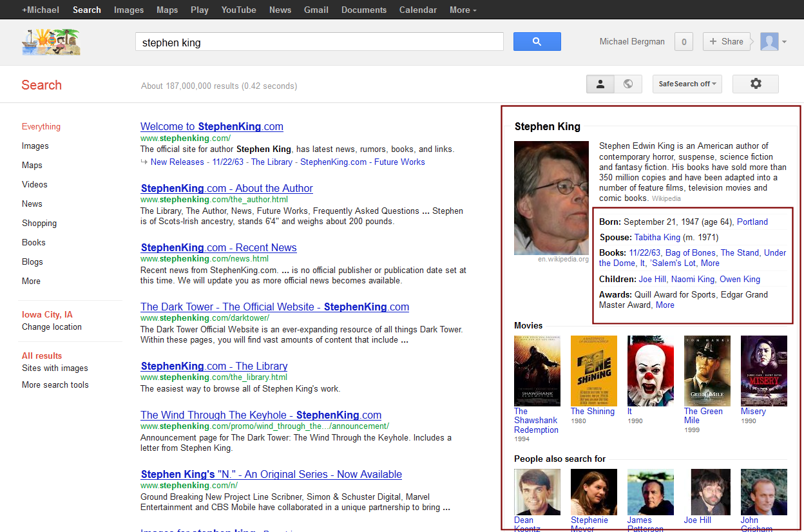Click The Shawshank Redemption poster

click(537, 370)
